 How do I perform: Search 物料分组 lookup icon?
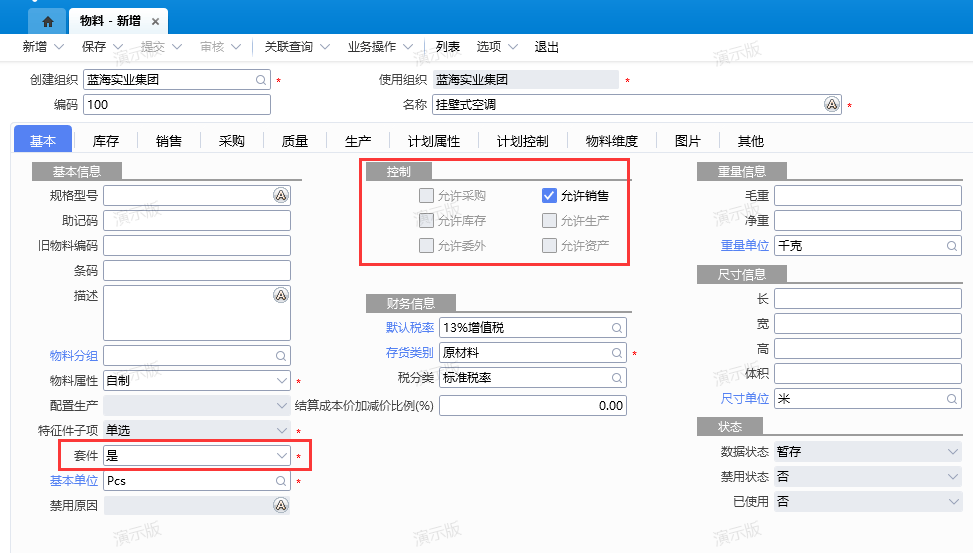pos(281,356)
